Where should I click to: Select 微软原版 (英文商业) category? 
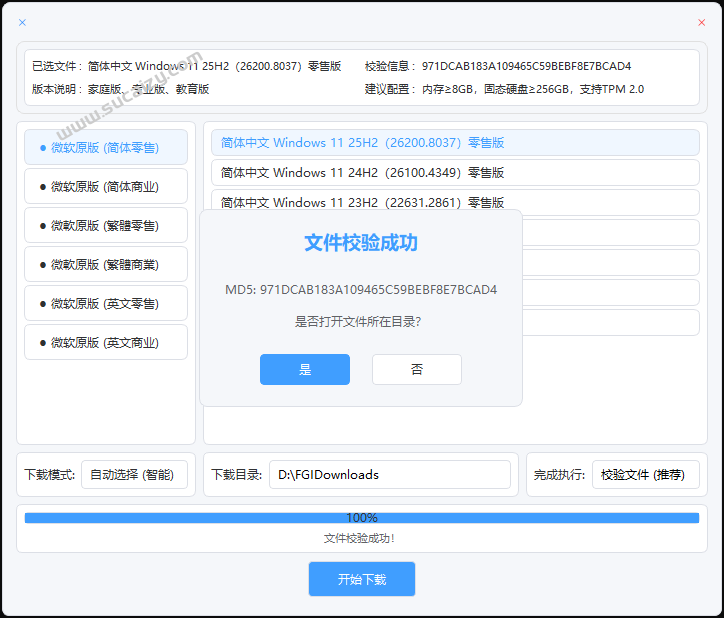click(106, 342)
